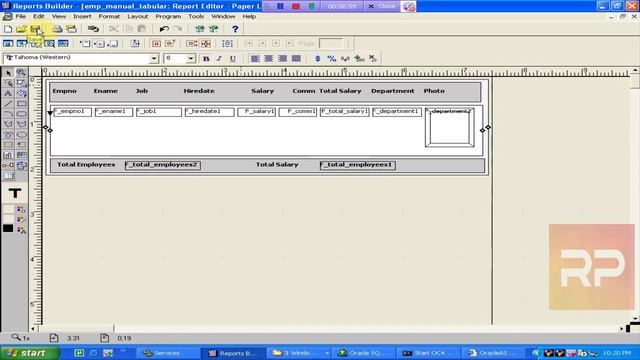Select the Rectangle tool in palette
Image resolution: width=640 pixels, height=360 pixels.
(21, 104)
